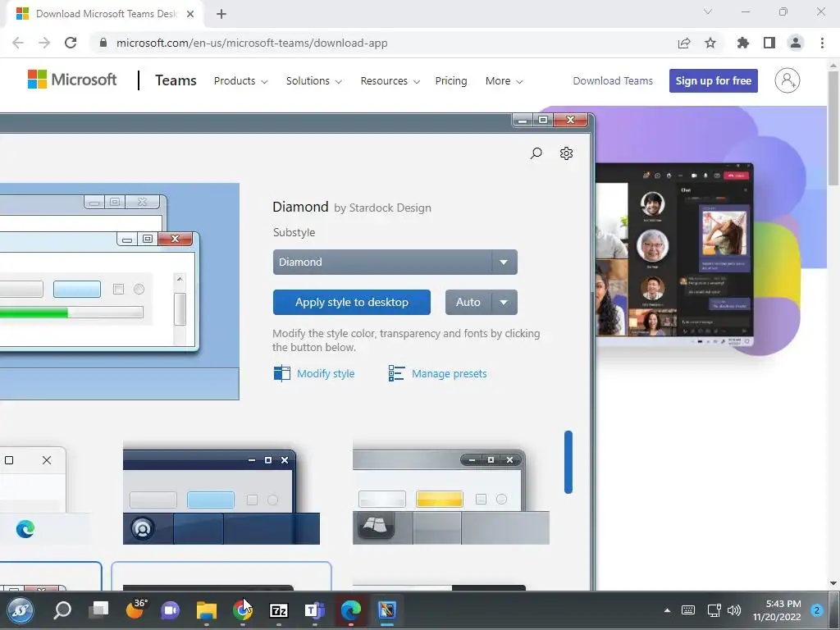Viewport: 840px width, 630px height.
Task: Open Chrome tab search chevron
Action: tap(708, 11)
